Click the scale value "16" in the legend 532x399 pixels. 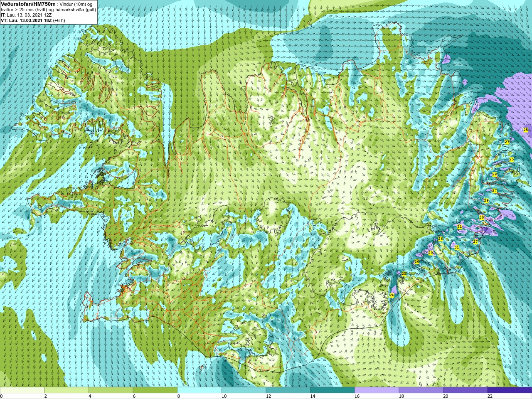[357, 396]
